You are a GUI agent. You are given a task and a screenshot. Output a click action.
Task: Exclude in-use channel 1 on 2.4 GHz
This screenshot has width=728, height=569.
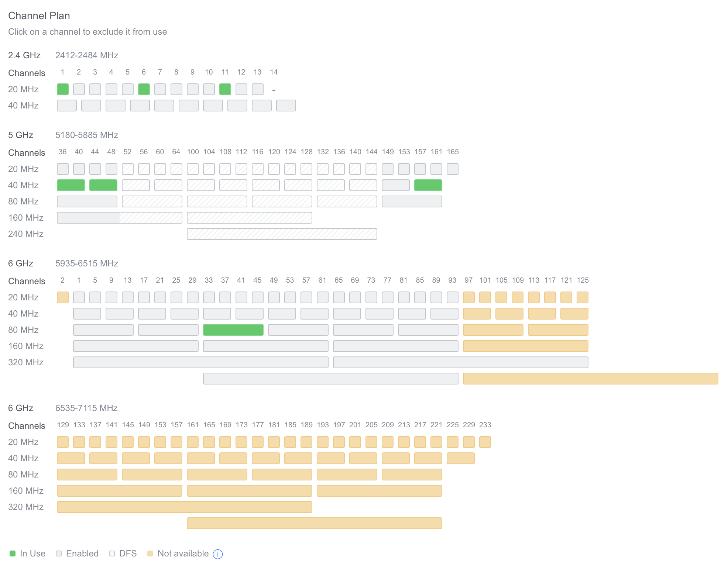coord(62,89)
